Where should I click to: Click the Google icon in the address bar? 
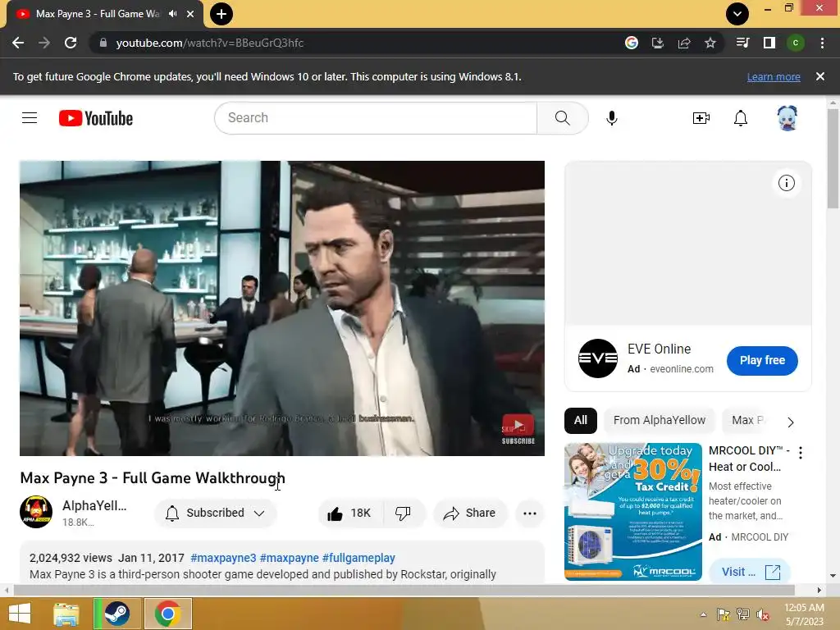point(632,43)
